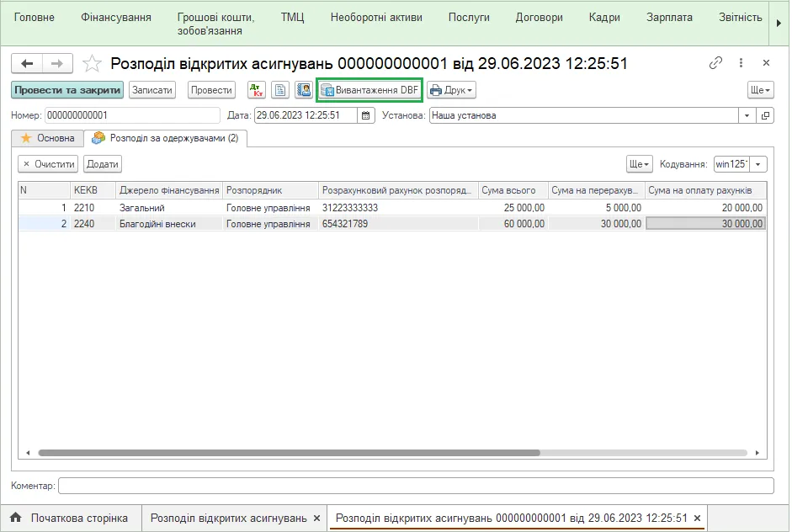Open Грошові кошти, зобов'язання section

pyautogui.click(x=215, y=24)
